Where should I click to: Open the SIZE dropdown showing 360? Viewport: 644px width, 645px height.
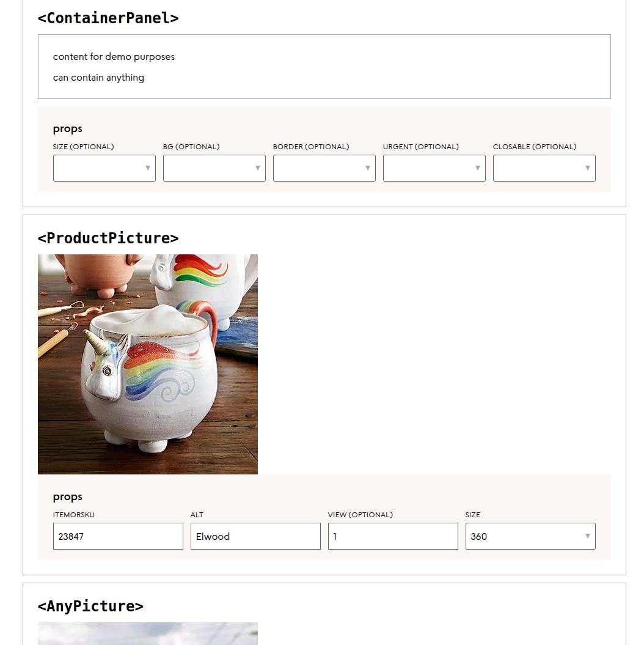(x=530, y=536)
